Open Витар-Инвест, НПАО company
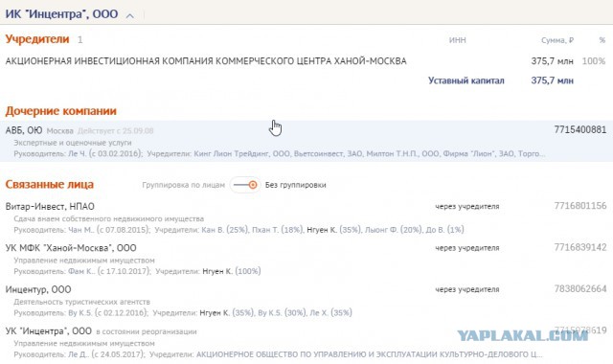 coord(50,207)
